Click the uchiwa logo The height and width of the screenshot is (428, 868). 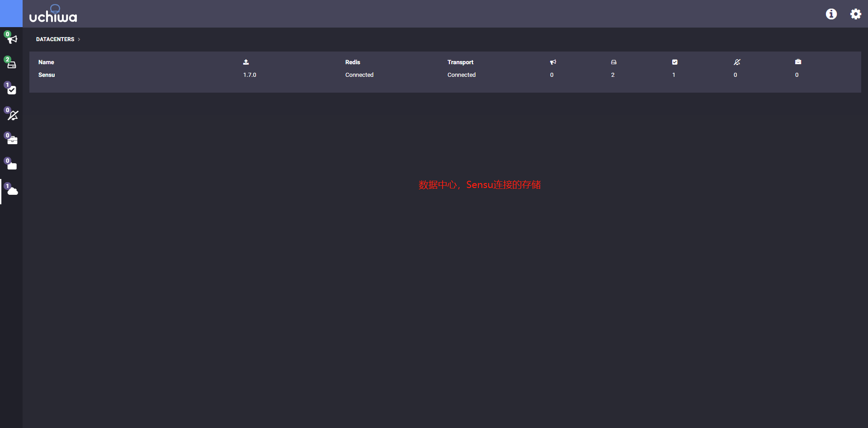tap(53, 14)
